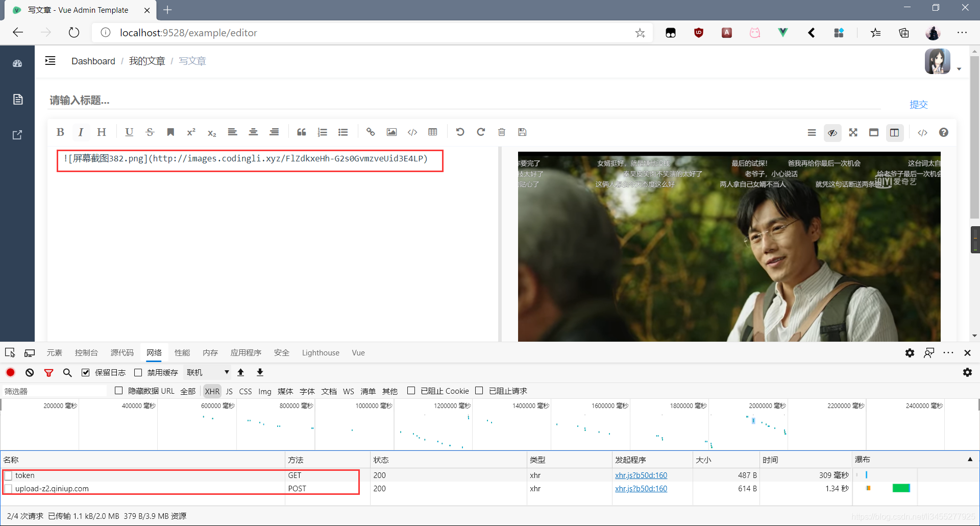Open the browser settings and more menu

962,33
